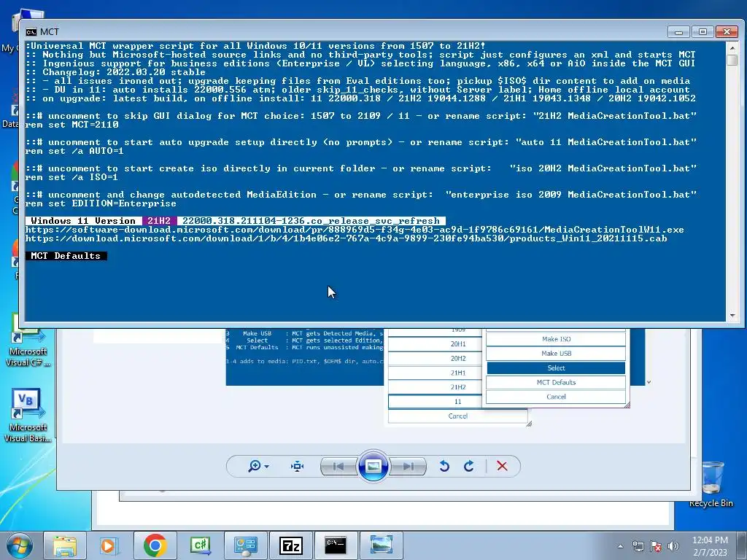747x560 pixels.
Task: Open the Visual C# taskbar icon
Action: click(x=200, y=545)
